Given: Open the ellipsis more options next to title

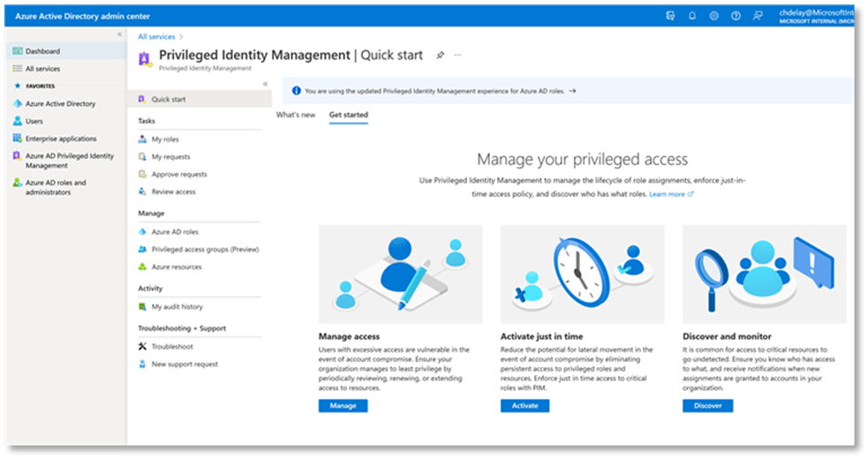Looking at the screenshot, I should point(457,56).
